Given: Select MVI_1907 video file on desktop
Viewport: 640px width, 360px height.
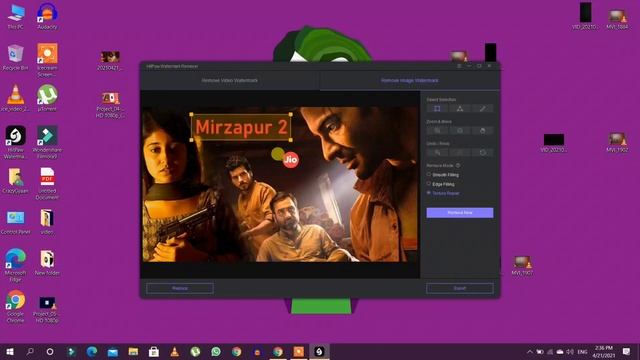Looking at the screenshot, I should [x=522, y=265].
